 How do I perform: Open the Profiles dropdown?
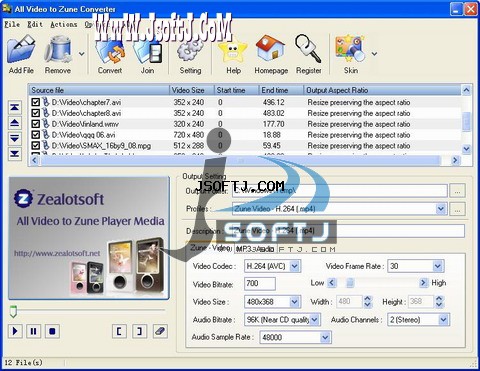coord(441,209)
